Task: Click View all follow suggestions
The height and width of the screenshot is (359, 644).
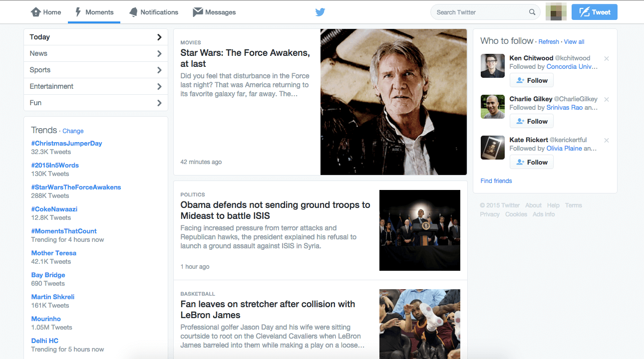Action: pos(574,42)
